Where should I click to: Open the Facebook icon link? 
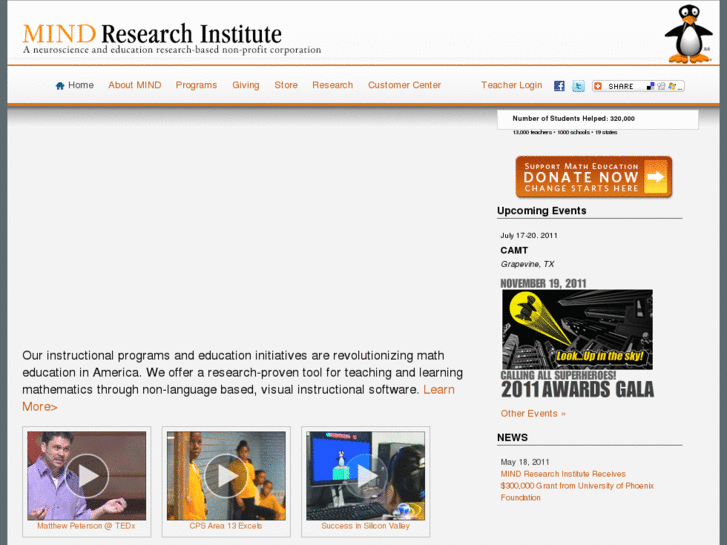(559, 86)
